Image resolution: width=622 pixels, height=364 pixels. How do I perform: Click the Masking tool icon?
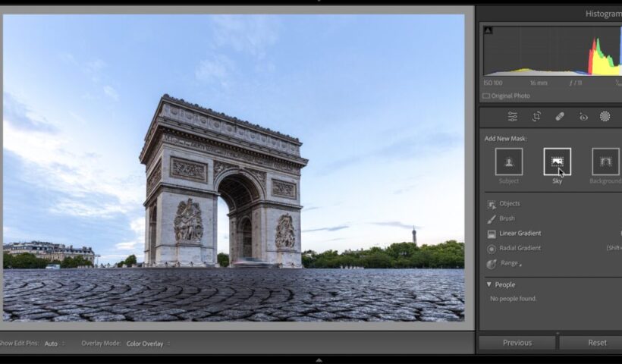coord(605,117)
